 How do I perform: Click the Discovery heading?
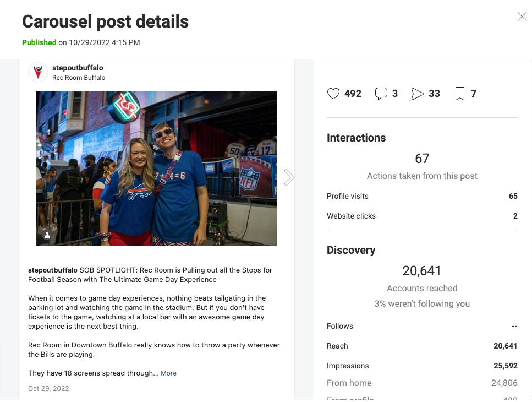351,250
